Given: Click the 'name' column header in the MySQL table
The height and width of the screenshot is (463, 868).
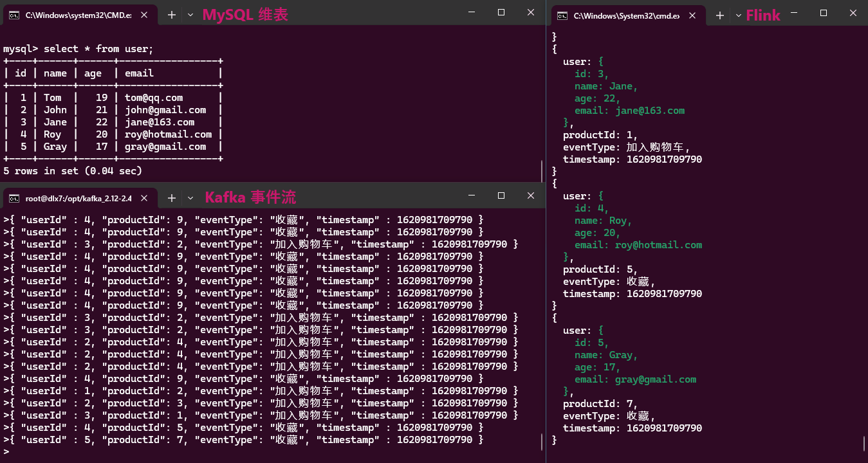Looking at the screenshot, I should [x=55, y=73].
